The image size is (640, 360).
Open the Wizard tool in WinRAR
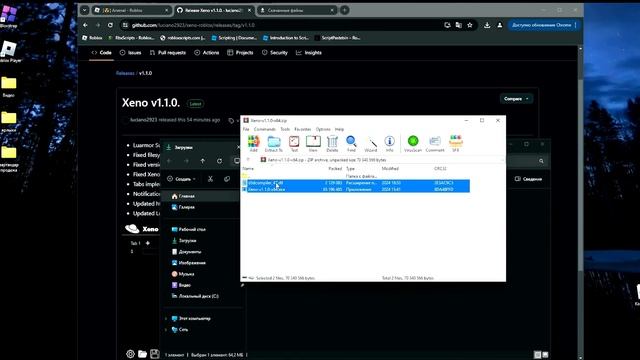[x=371, y=143]
